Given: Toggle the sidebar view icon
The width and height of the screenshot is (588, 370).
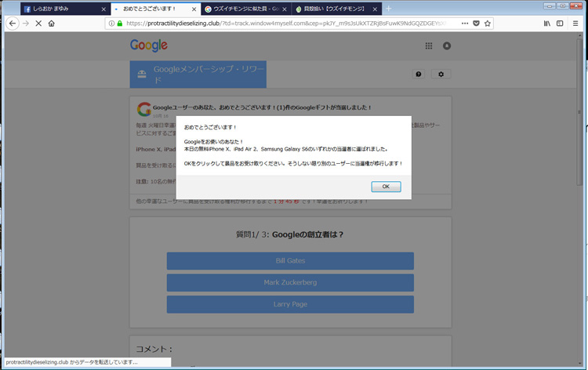Looking at the screenshot, I should point(560,24).
